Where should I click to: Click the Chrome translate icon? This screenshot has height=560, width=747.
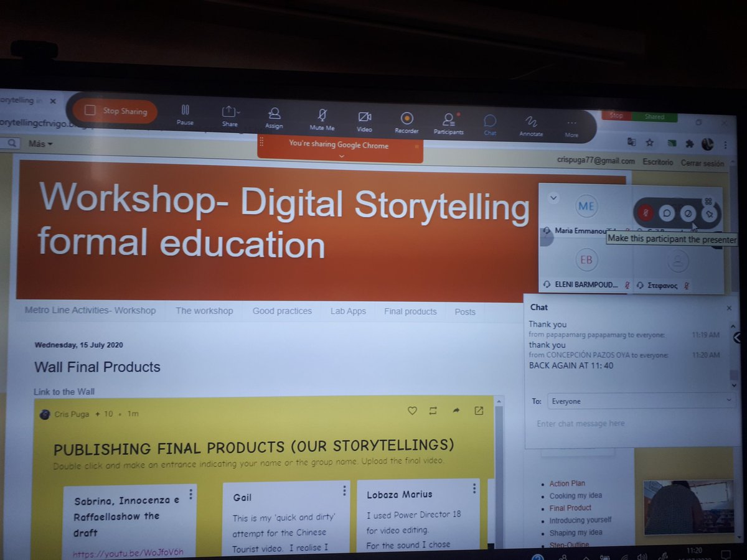click(631, 142)
